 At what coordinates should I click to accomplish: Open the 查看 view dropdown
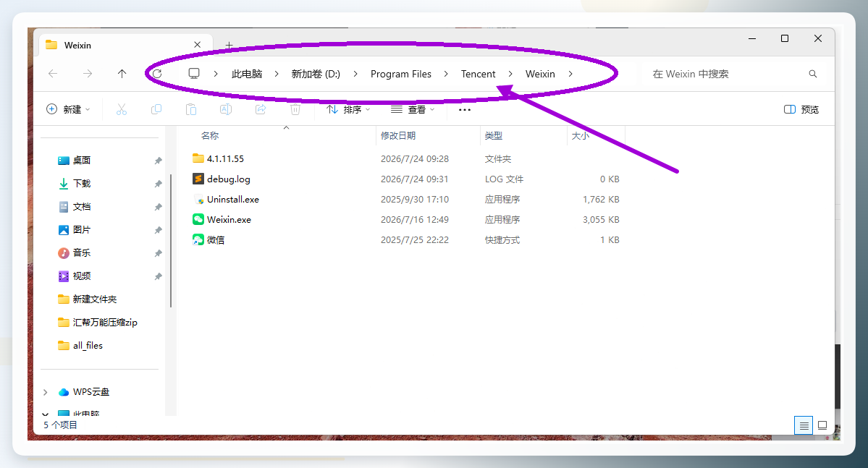[413, 109]
